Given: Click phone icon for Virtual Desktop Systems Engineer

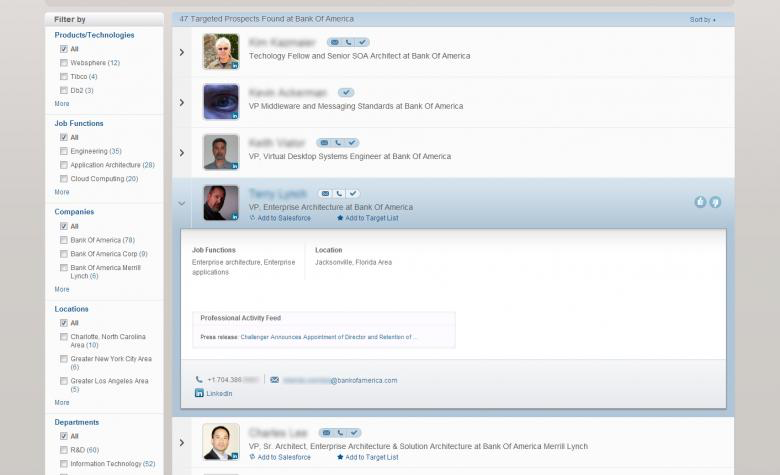Looking at the screenshot, I should coord(338,143).
